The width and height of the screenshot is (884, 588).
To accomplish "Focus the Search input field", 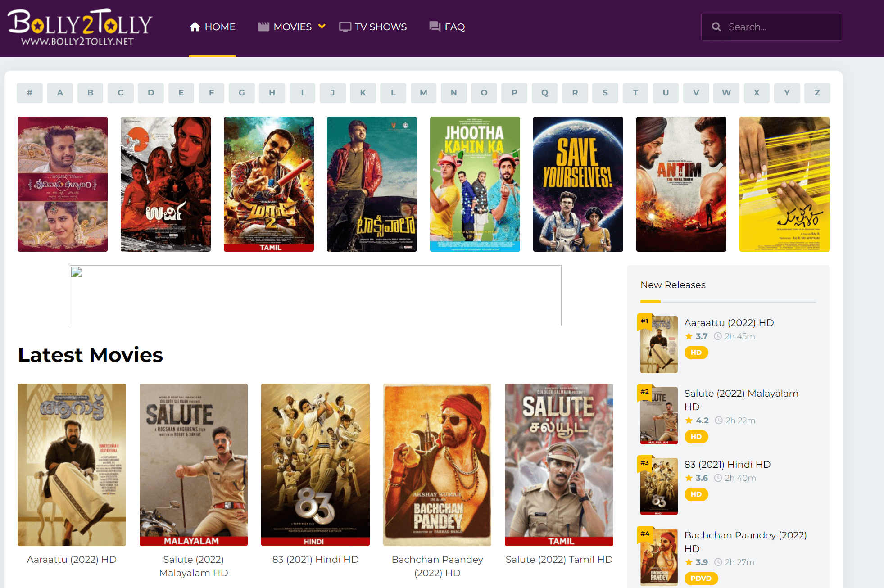I will [772, 27].
